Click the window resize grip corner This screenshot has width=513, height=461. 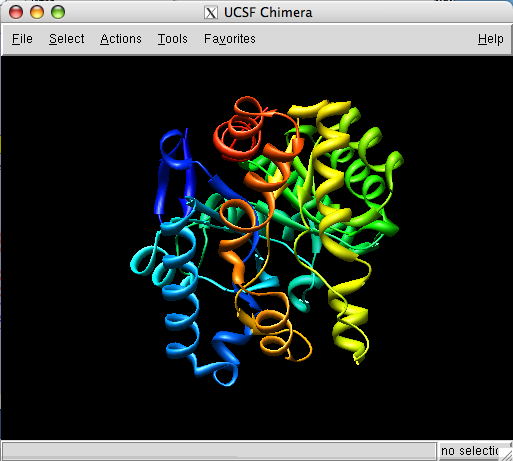[506, 455]
